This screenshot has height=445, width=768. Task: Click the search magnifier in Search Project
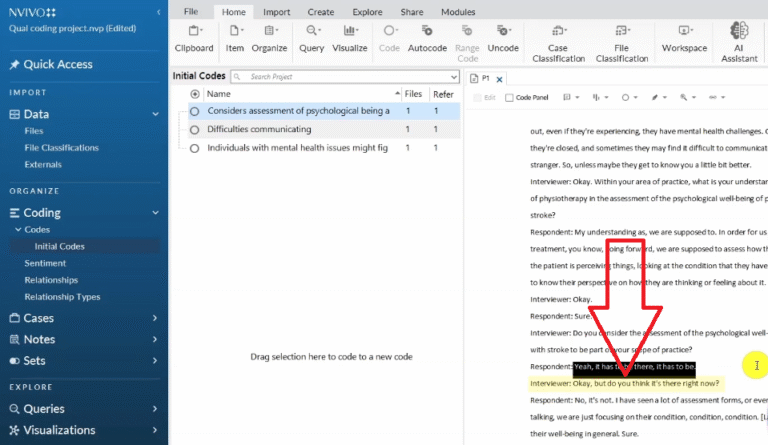pos(237,77)
